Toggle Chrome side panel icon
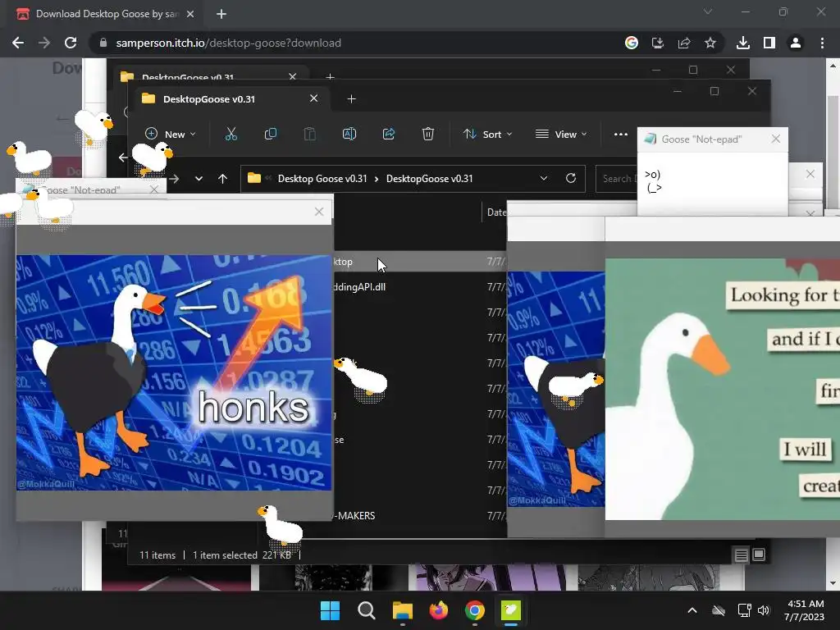The width and height of the screenshot is (840, 630). 769,43
